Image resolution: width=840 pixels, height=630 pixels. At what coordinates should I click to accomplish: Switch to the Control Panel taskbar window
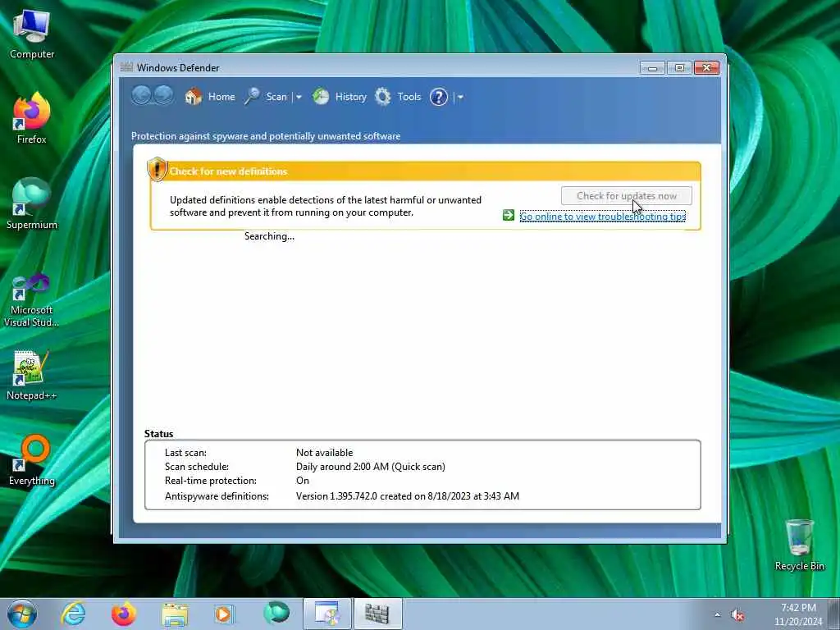(327, 614)
